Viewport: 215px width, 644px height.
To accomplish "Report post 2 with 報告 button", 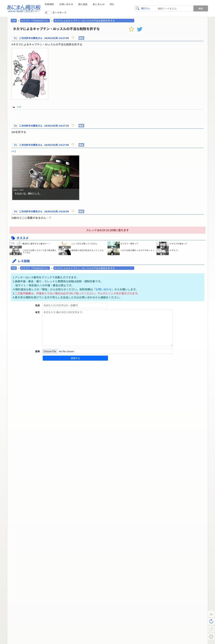I will (81, 126).
